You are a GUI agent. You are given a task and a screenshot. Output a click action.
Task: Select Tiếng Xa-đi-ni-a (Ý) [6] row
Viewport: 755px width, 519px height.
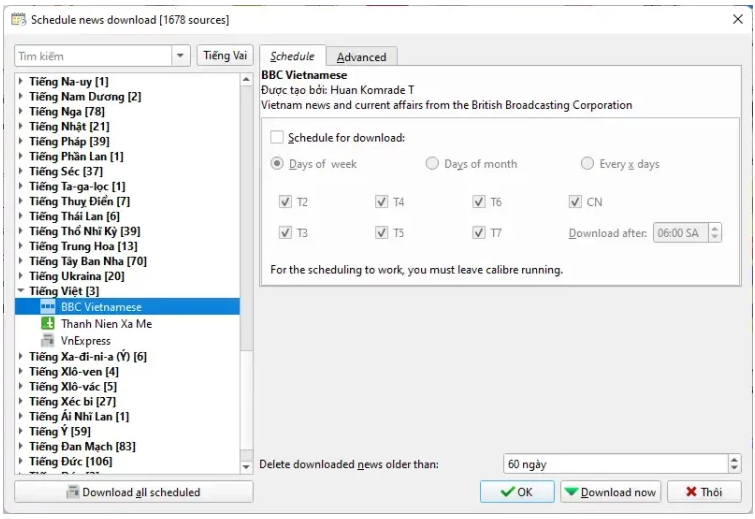(x=127, y=356)
